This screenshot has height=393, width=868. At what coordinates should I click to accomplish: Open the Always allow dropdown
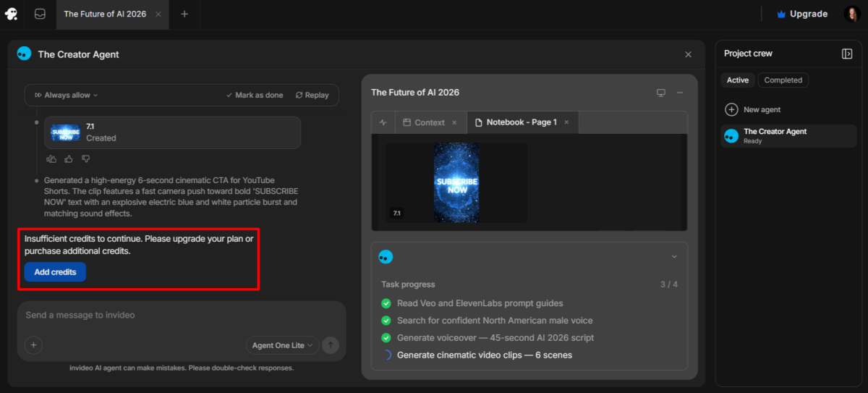pos(66,95)
